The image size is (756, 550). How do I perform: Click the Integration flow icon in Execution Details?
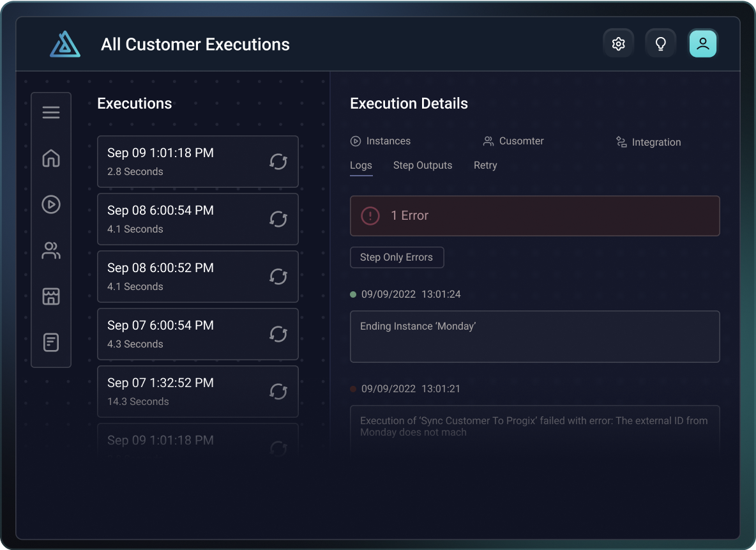point(620,142)
